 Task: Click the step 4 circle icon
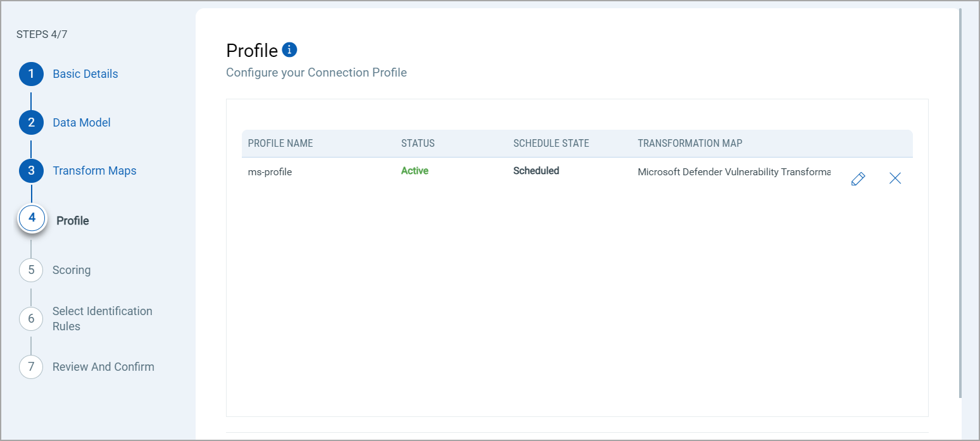tap(32, 219)
